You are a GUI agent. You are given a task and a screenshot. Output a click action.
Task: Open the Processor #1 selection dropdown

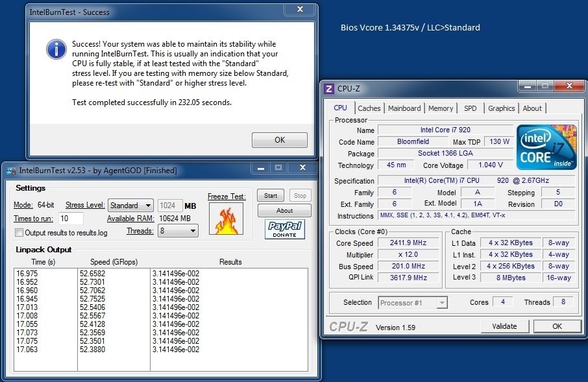[413, 303]
